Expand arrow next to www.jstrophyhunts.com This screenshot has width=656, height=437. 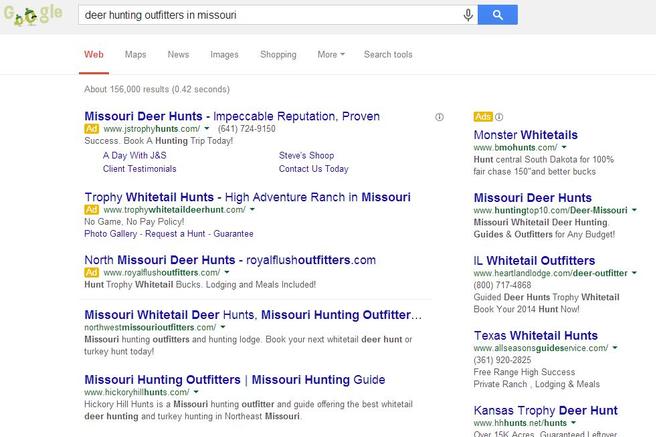click(x=207, y=129)
